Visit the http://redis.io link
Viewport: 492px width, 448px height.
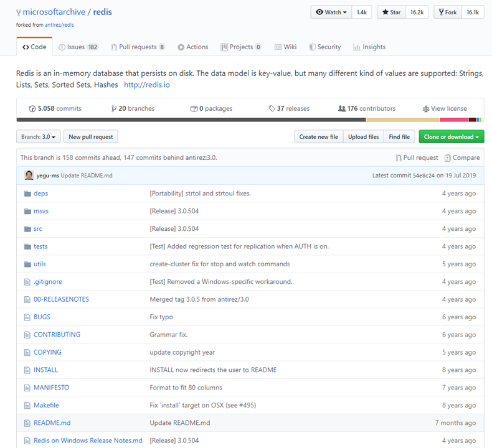[147, 85]
